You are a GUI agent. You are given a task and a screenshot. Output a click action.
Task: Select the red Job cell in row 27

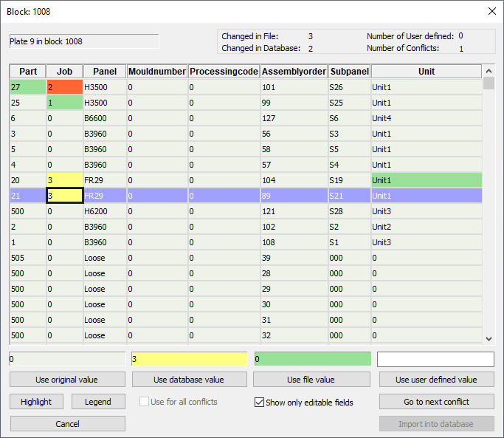point(64,87)
